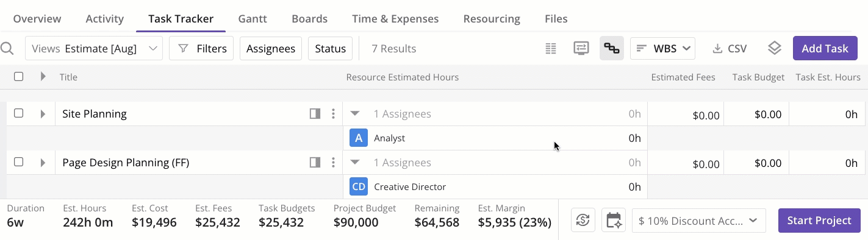The image size is (868, 240).
Task: Click the Est. Margin $5,935 (23%) value
Action: pyautogui.click(x=514, y=222)
